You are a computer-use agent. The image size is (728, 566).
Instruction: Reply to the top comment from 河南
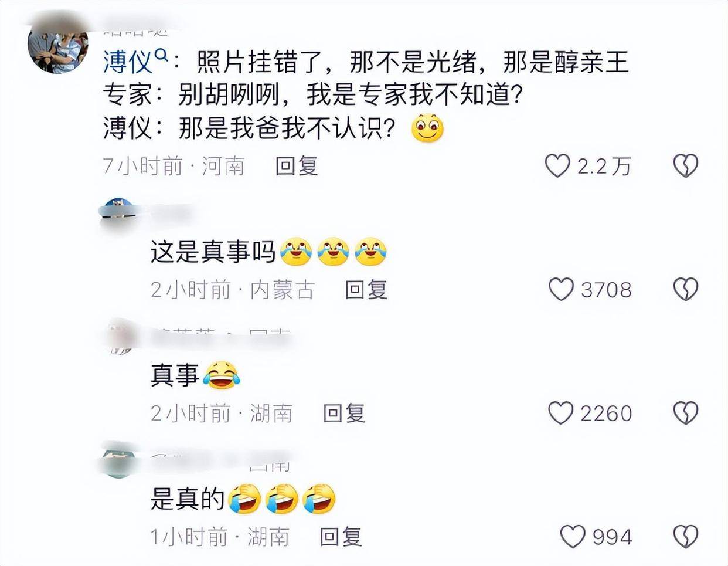click(x=297, y=167)
